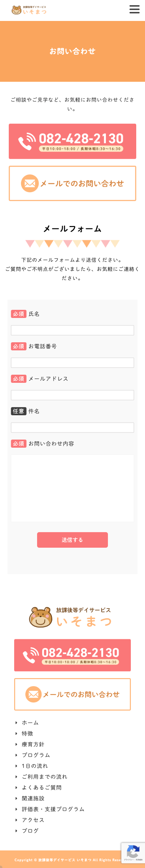
Task: Go to 療育方針 in footer menu
Action: 33,744
